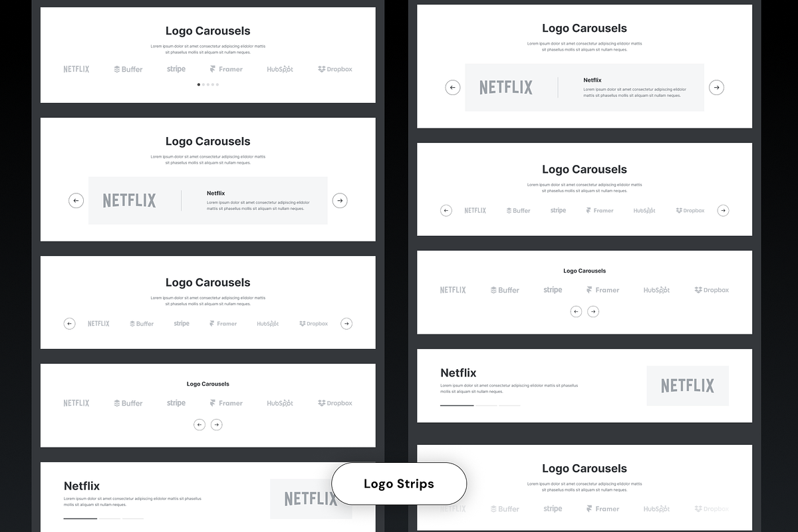Click the stripe logo in the left-column side-arrow logo row
Image resolution: width=798 pixels, height=532 pixels.
click(182, 324)
